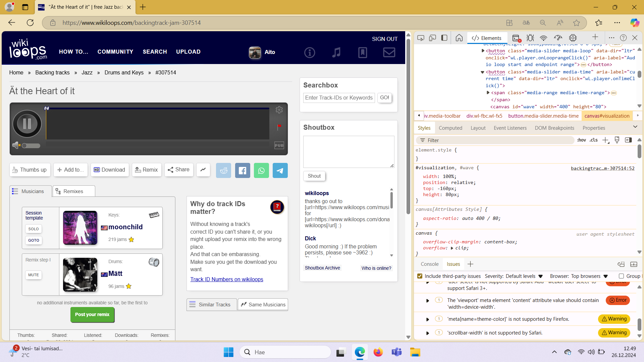Add new style rule plus icon

[x=605, y=140]
